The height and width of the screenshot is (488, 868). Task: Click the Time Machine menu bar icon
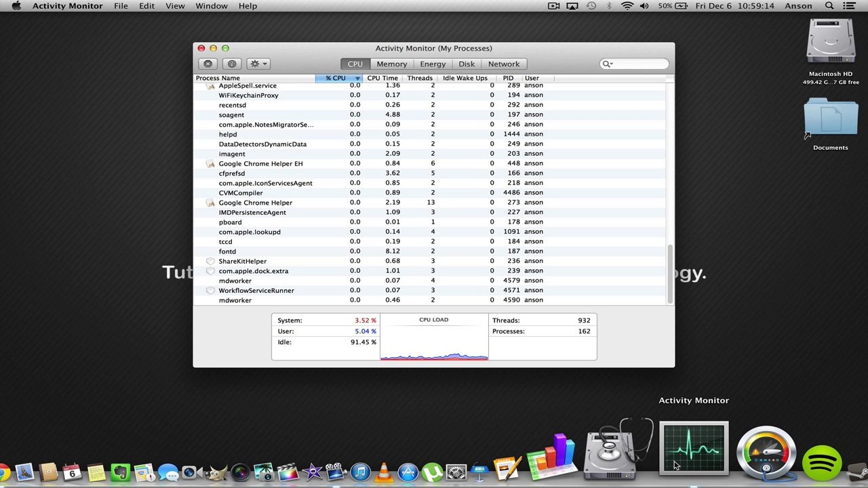pyautogui.click(x=591, y=6)
